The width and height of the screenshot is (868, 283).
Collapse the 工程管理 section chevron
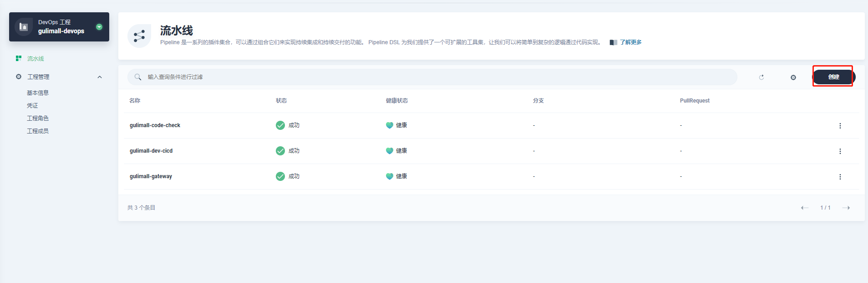pos(100,77)
